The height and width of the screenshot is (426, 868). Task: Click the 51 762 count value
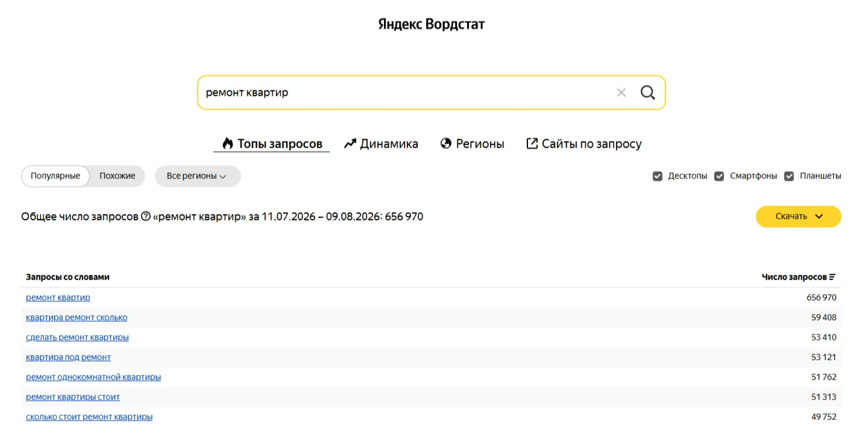pyautogui.click(x=824, y=377)
